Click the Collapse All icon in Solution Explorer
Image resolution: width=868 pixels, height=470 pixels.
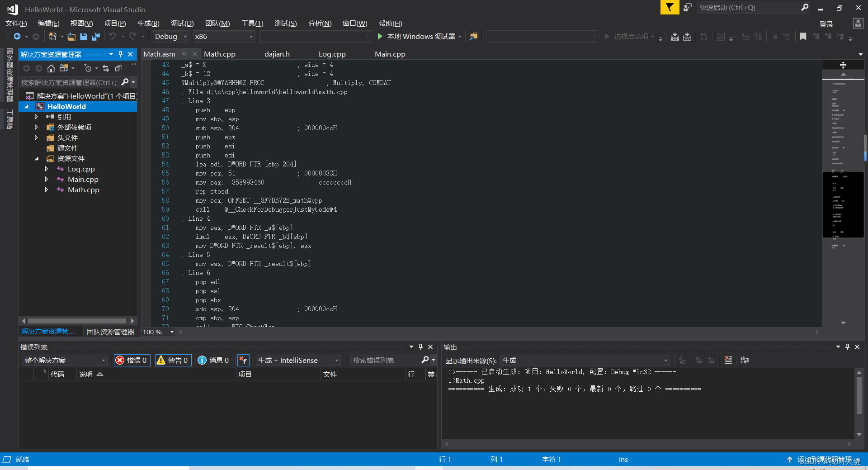coord(118,68)
